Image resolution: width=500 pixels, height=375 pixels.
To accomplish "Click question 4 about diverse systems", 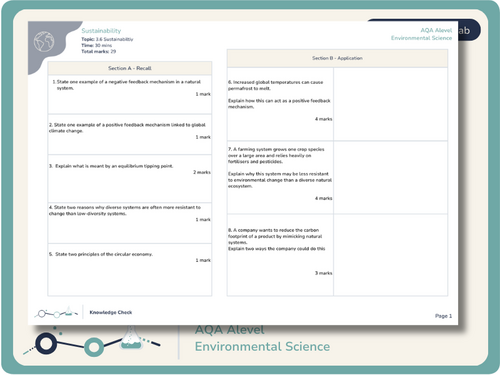I will click(125, 210).
